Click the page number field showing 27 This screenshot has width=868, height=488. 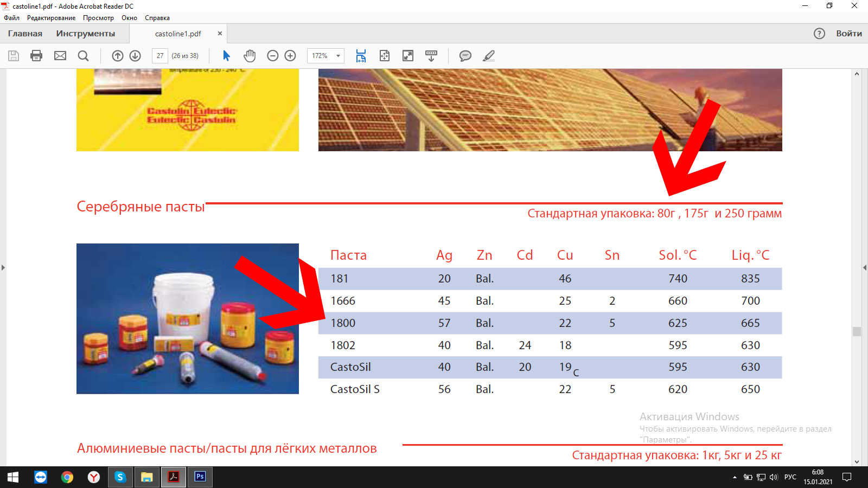(160, 56)
